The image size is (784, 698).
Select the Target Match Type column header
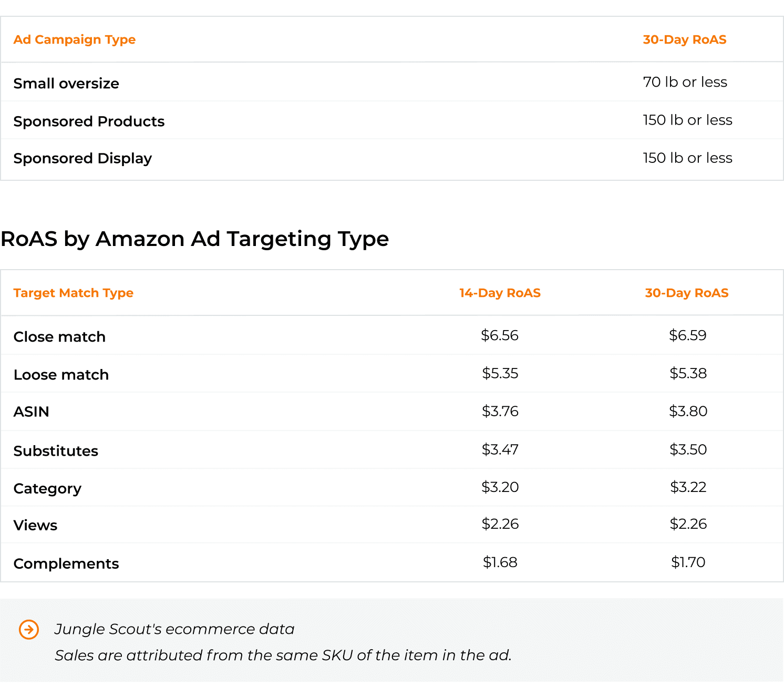click(x=74, y=293)
